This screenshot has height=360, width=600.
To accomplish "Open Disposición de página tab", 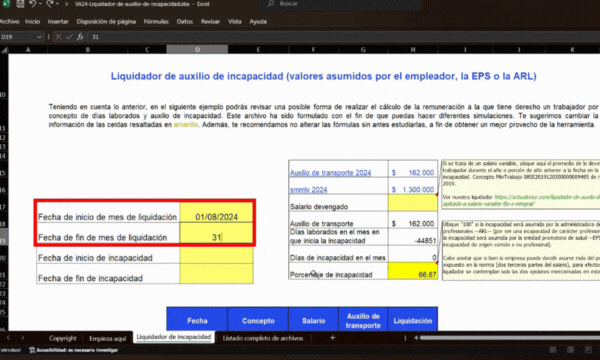I will click(x=106, y=21).
